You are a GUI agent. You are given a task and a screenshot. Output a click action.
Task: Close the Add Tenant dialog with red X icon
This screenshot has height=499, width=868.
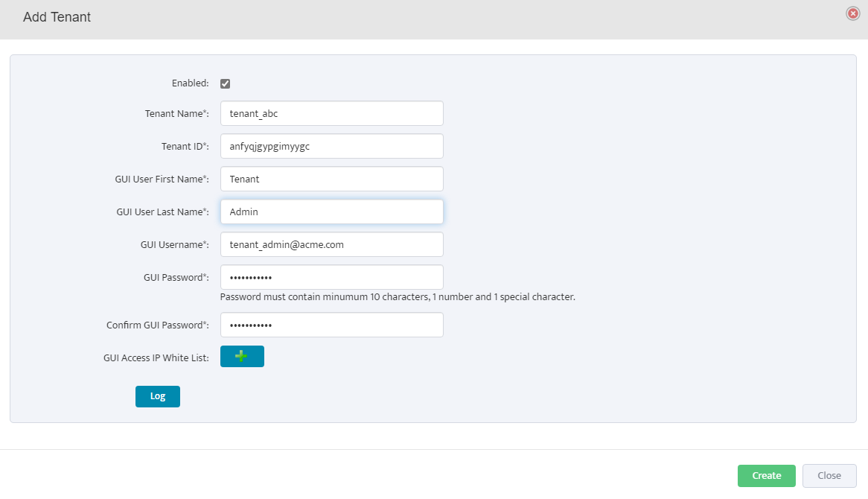pos(853,13)
